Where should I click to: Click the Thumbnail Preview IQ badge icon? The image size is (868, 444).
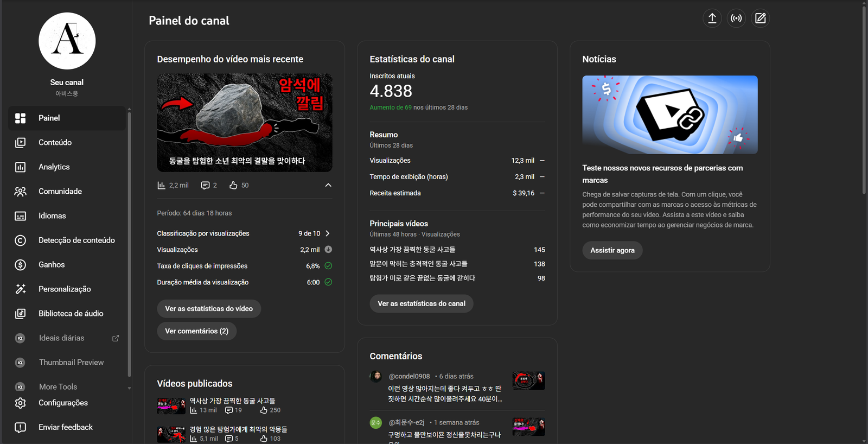tap(20, 363)
